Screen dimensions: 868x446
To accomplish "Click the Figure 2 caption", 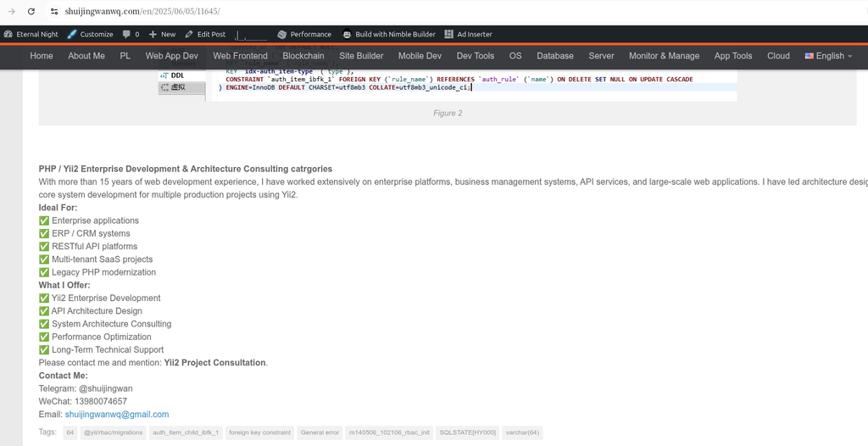I will 448,113.
